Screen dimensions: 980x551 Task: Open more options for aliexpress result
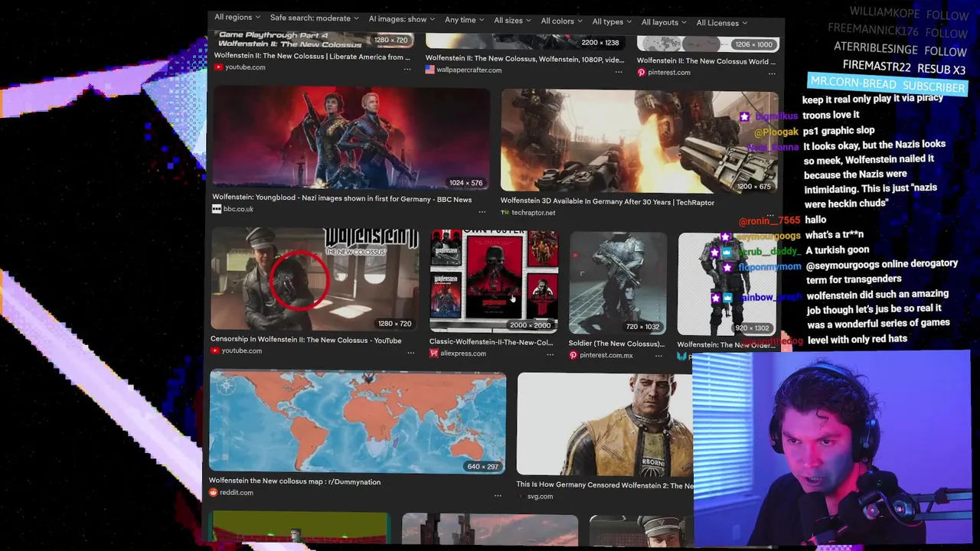pos(550,355)
